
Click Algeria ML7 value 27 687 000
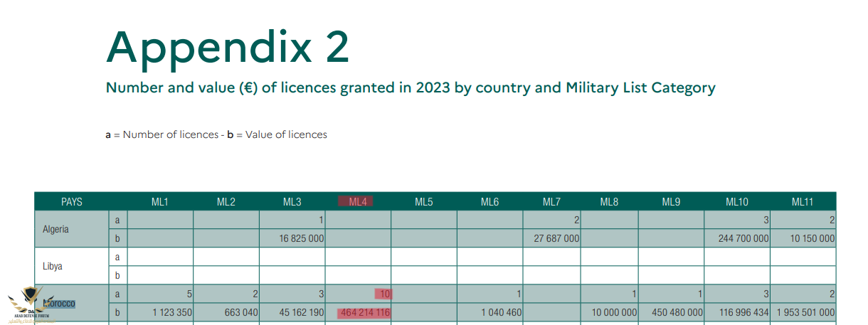(556, 239)
